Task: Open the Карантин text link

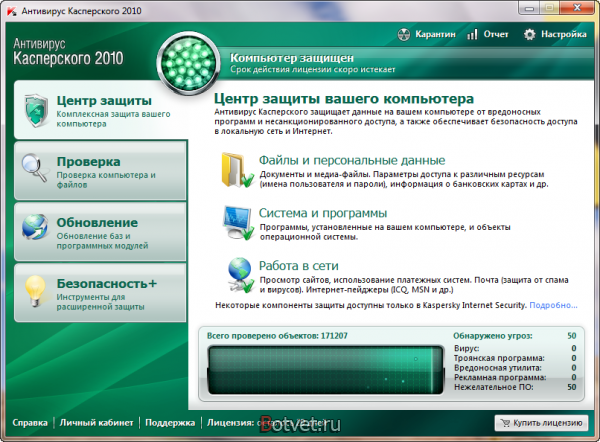Action: 435,34
